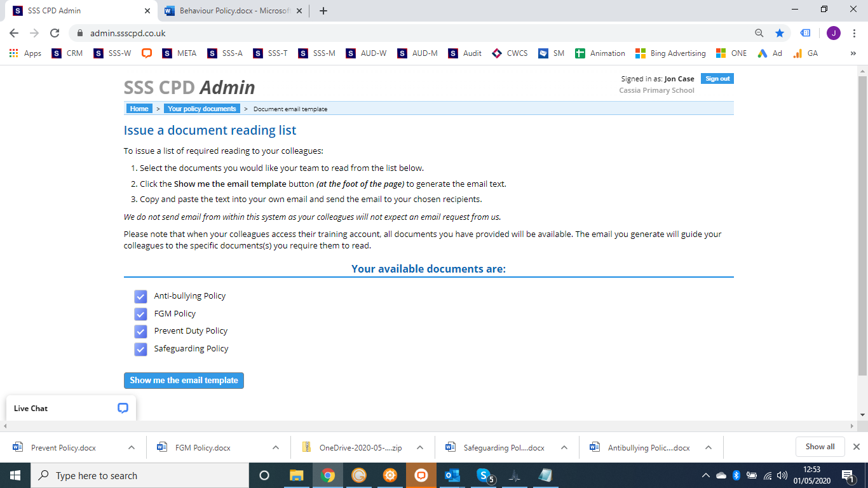Open File Explorer from the taskbar
Viewport: 868px width, 488px height.
tap(297, 475)
